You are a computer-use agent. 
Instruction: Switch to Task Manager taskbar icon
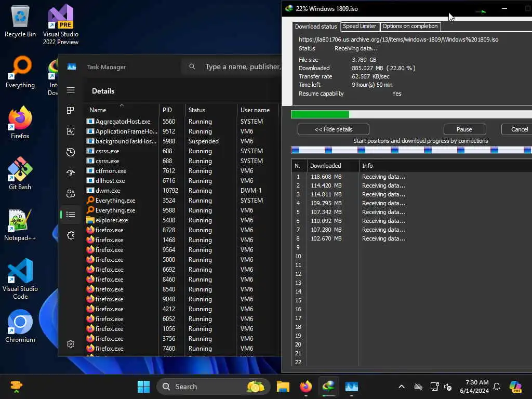point(352,387)
